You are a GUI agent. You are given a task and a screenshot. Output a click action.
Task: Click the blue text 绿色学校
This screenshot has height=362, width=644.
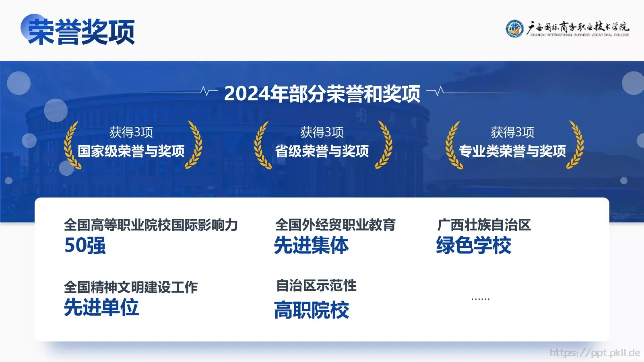474,245
